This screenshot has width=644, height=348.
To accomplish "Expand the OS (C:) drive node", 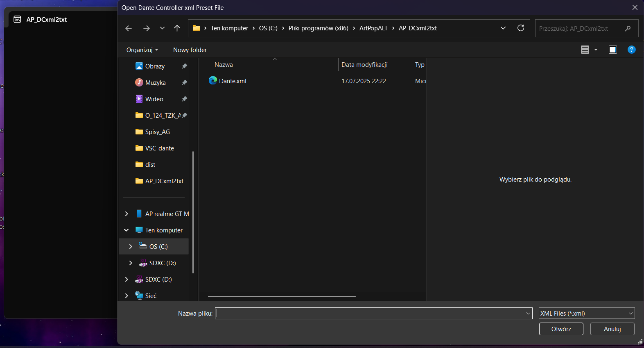I will tap(131, 247).
